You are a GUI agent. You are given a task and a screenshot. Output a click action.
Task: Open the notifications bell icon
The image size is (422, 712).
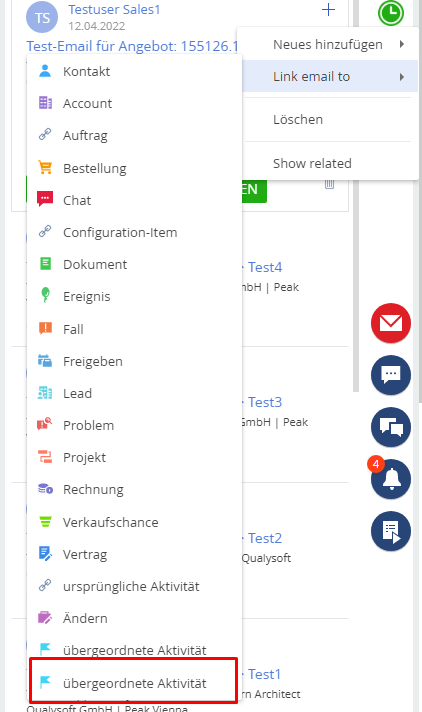coord(391,479)
